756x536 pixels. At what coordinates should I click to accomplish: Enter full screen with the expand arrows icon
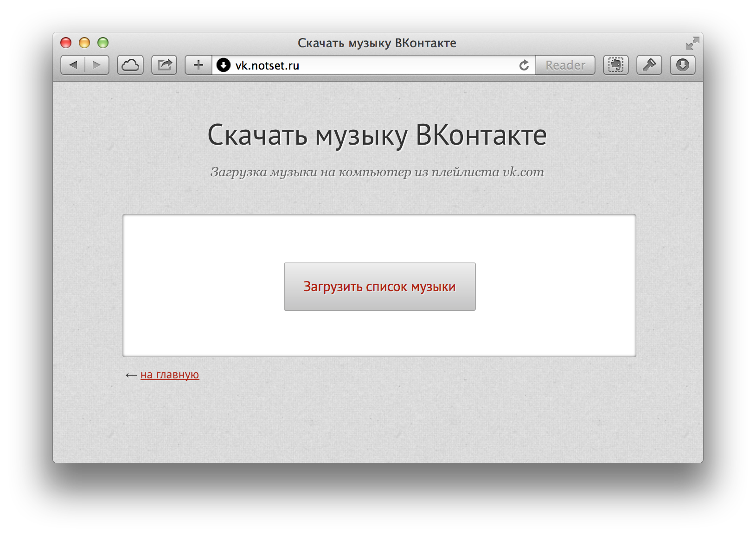click(692, 43)
